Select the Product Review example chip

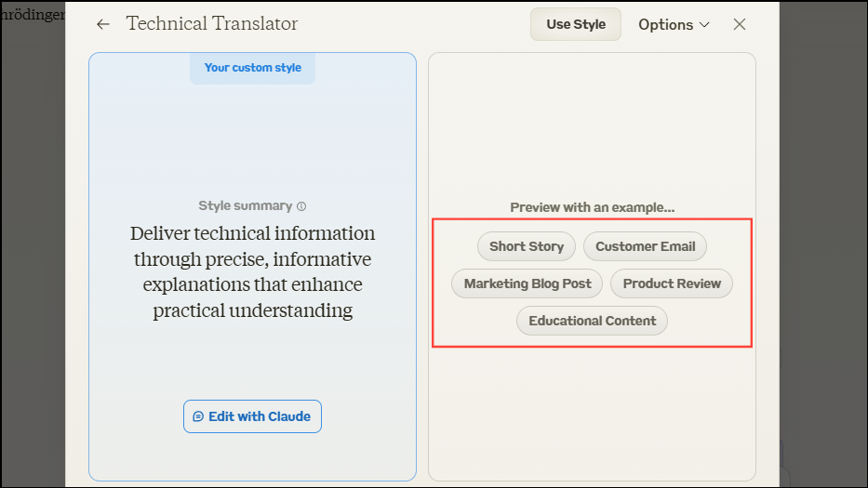[x=672, y=284]
